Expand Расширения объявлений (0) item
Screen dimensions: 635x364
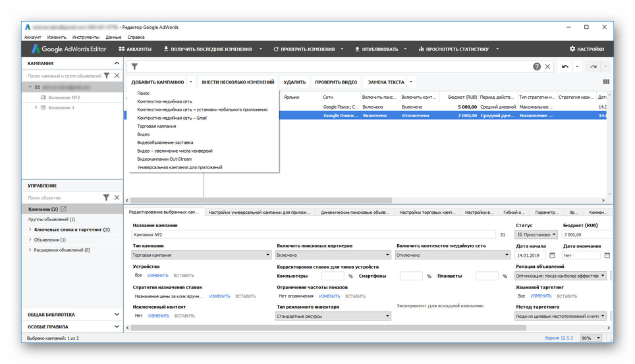point(30,250)
